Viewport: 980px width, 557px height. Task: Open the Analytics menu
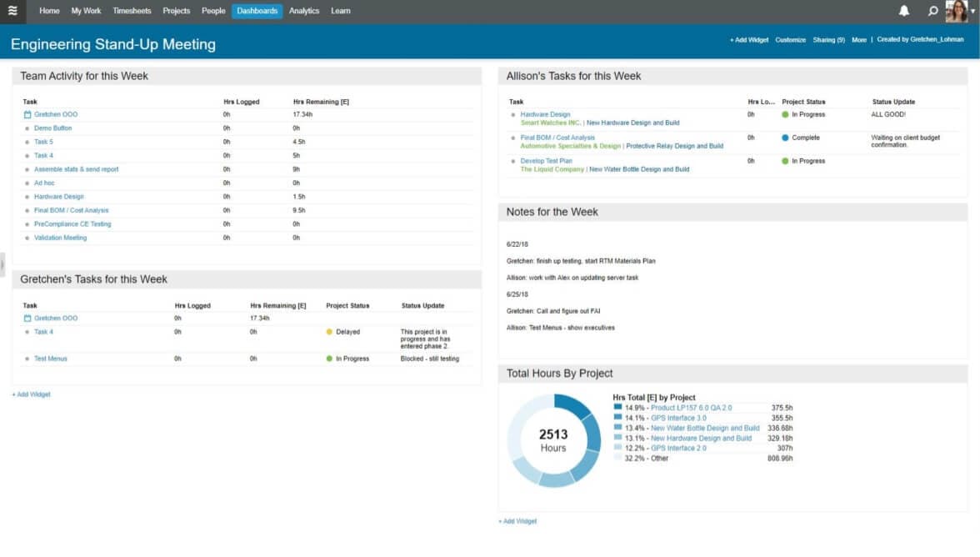click(303, 11)
